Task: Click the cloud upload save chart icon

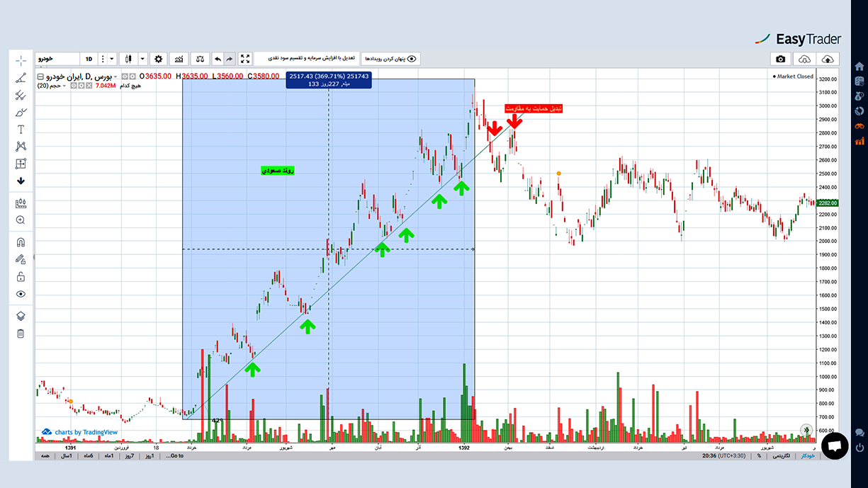Action: 828,59
